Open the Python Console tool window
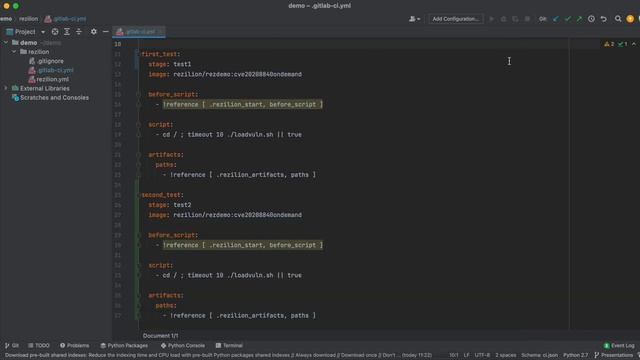The height and width of the screenshot is (360, 640). tap(183, 345)
